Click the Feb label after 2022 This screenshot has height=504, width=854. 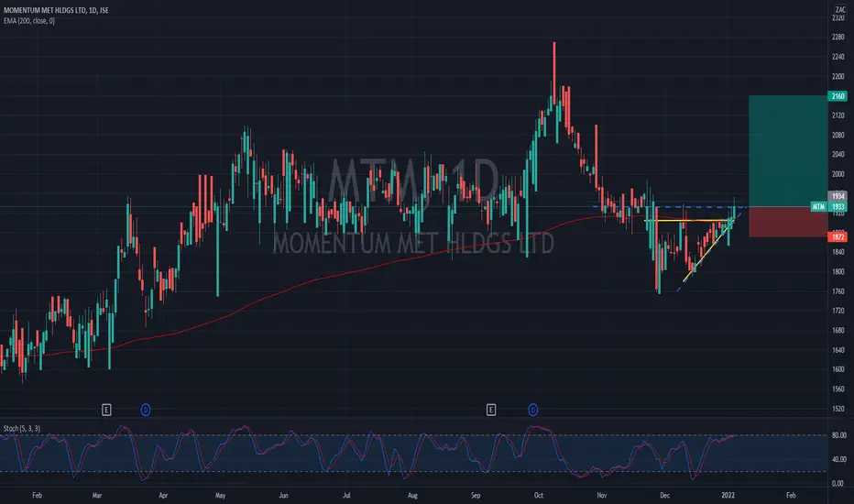coord(791,495)
